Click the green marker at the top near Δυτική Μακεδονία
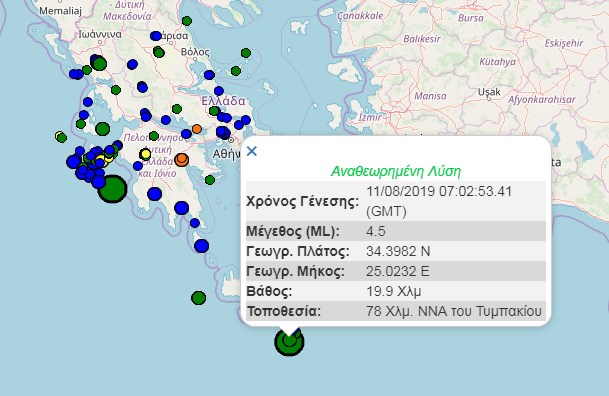Viewport: 609px width, 396px height. (x=187, y=21)
